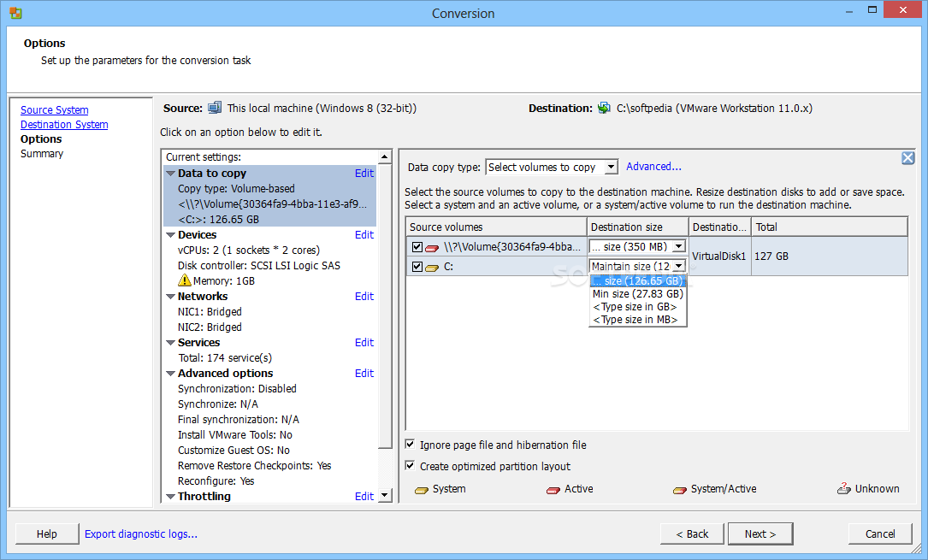Toggle Create optimized partition layout checkbox
The width and height of the screenshot is (928, 560).
coord(410,465)
